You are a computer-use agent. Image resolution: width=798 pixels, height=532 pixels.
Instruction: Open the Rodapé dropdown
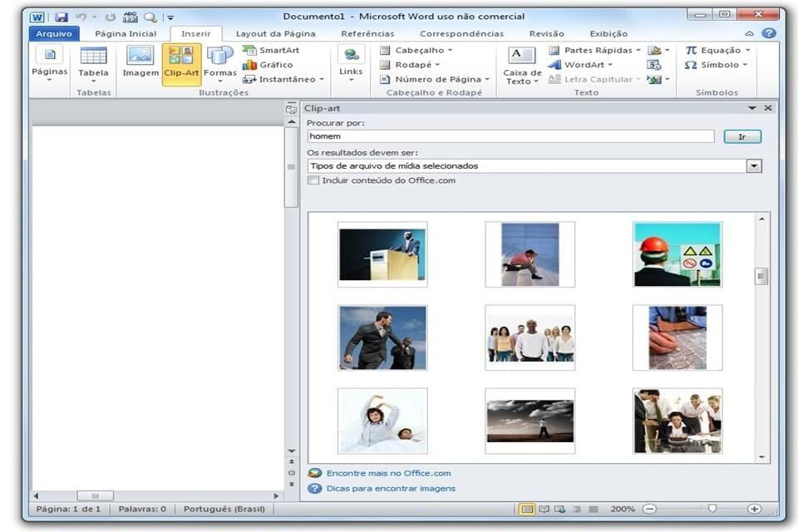tap(410, 65)
